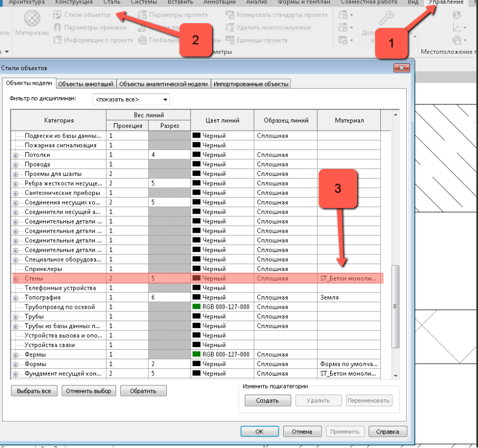Expand the Трубы category
This screenshot has width=478, height=448.
15,317
